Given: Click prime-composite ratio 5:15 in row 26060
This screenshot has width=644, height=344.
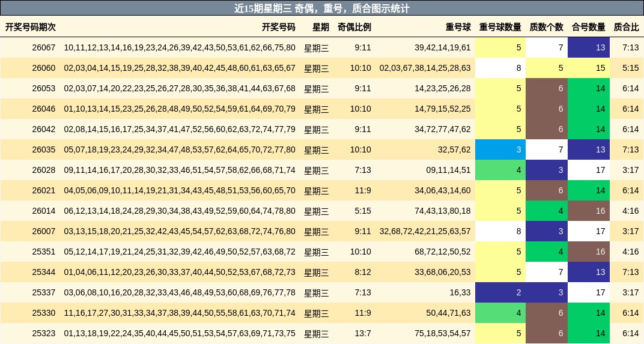Looking at the screenshot, I should (630, 68).
